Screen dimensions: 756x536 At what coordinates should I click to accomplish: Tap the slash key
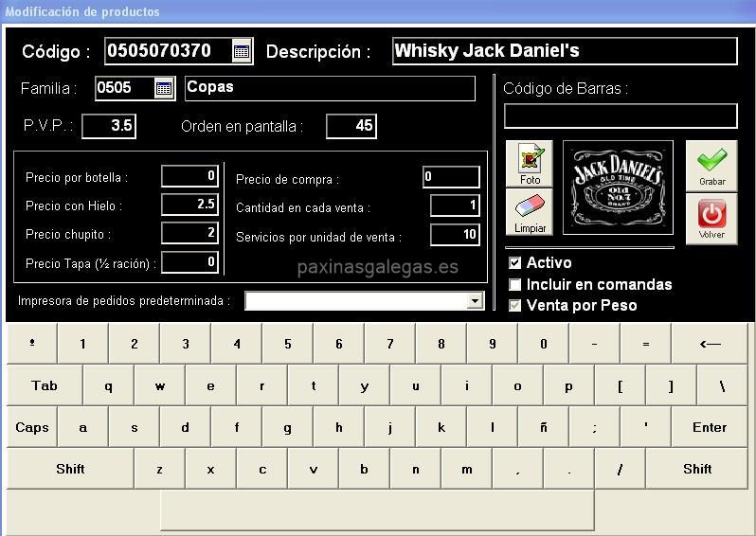tap(620, 469)
